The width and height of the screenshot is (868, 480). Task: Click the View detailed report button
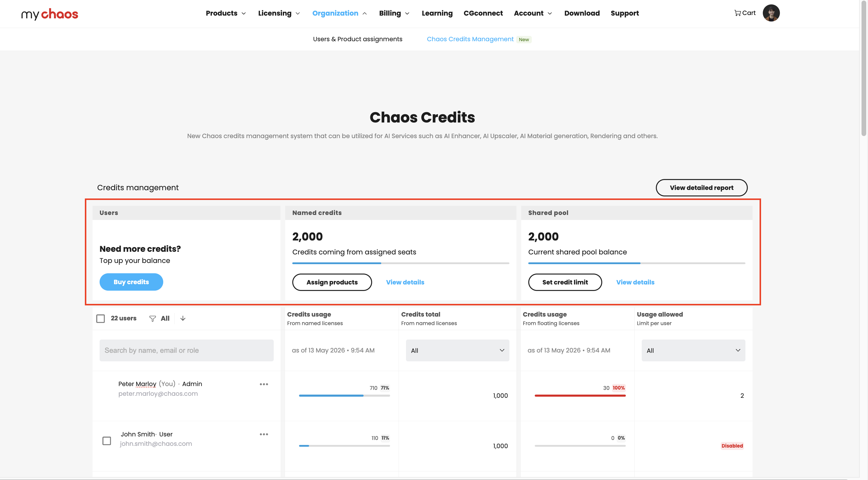701,188
